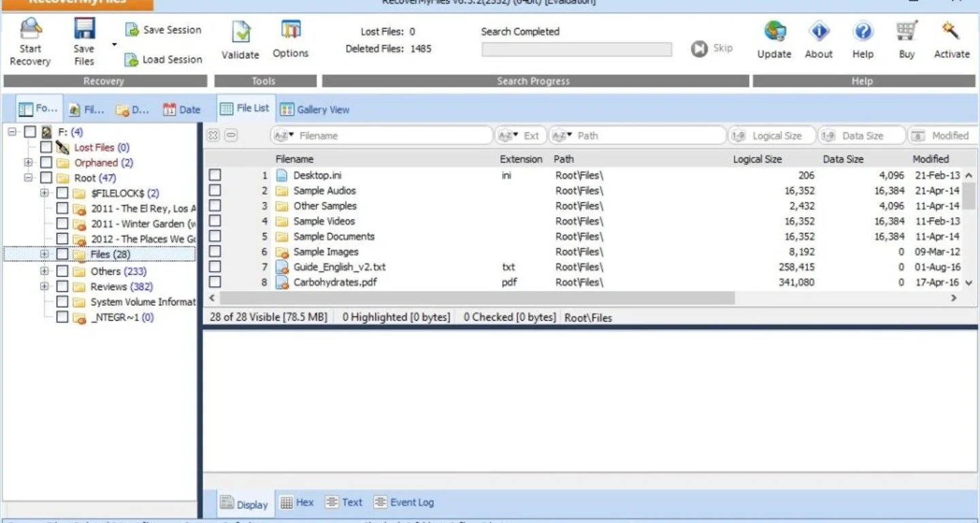Click Load Session

pyautogui.click(x=163, y=59)
